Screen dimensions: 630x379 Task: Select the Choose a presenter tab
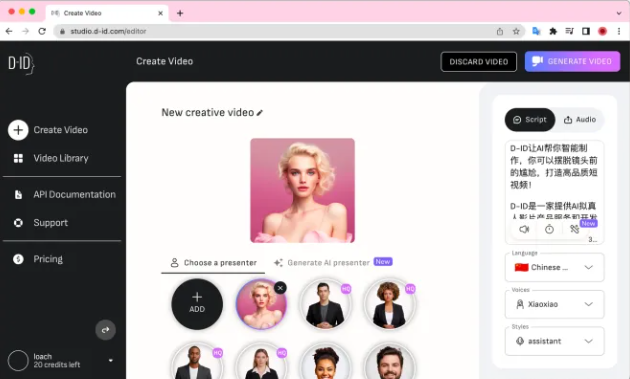pos(213,263)
